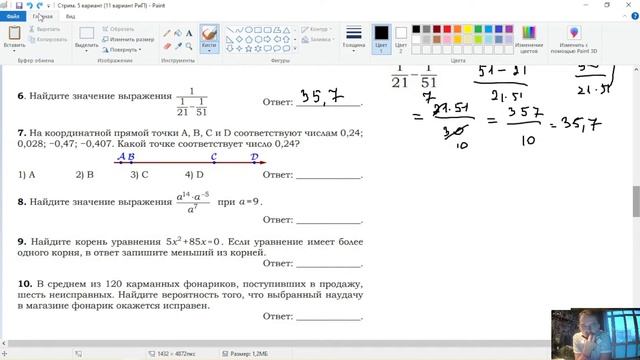Select the right arrow shape

268,40
